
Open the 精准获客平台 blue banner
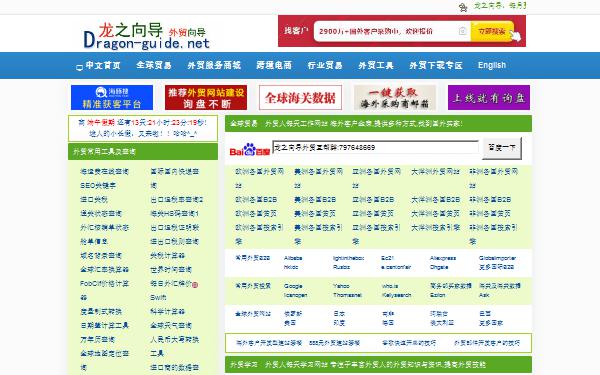coord(112,98)
